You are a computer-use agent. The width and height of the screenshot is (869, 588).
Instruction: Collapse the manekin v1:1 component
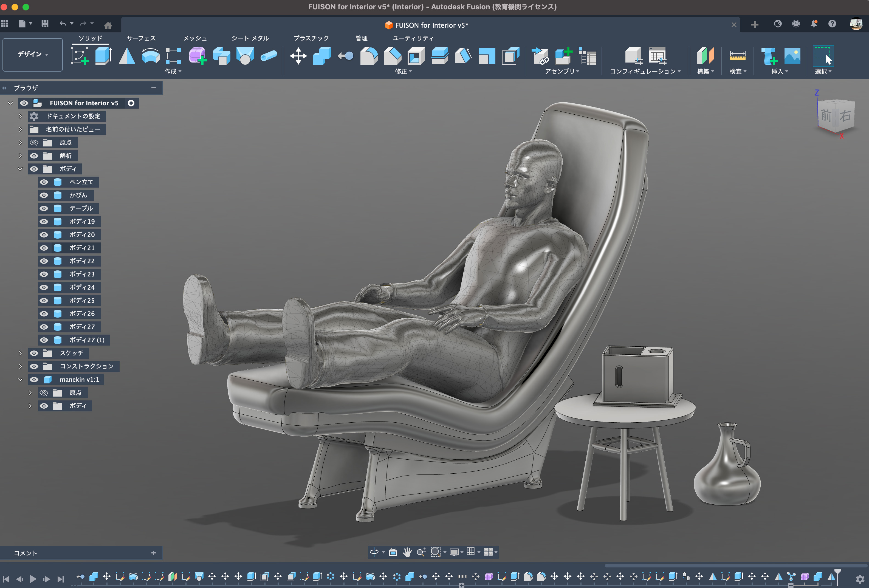[x=21, y=379]
